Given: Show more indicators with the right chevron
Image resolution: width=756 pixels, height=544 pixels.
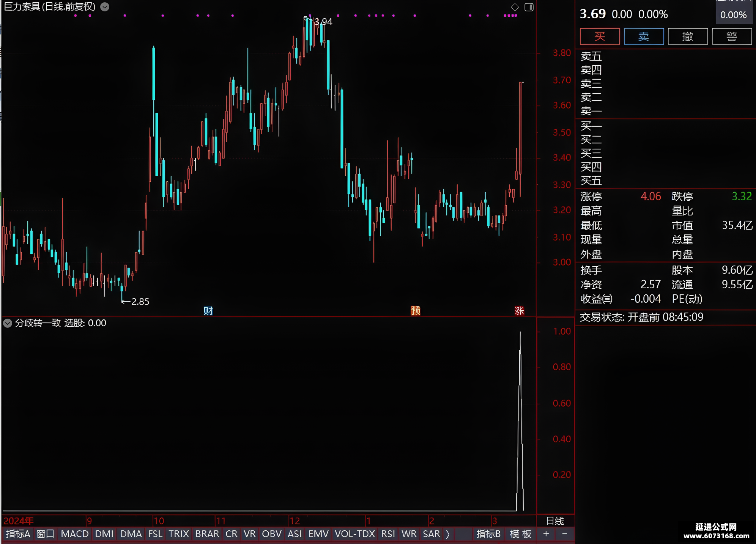Looking at the screenshot, I should coord(448,534).
